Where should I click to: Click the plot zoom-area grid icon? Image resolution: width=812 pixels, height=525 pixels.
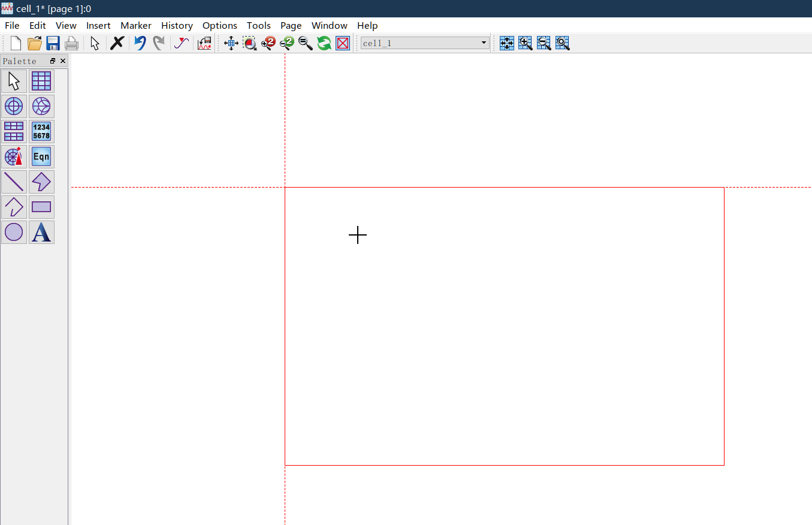point(563,43)
